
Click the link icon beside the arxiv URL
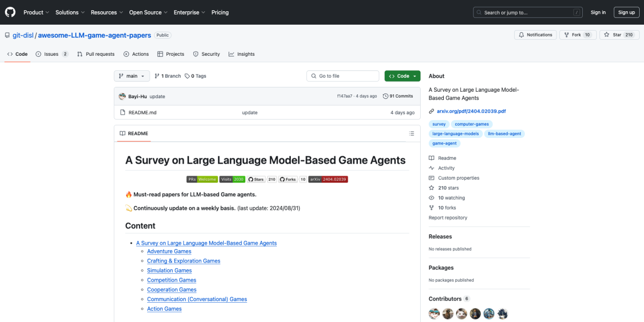431,111
